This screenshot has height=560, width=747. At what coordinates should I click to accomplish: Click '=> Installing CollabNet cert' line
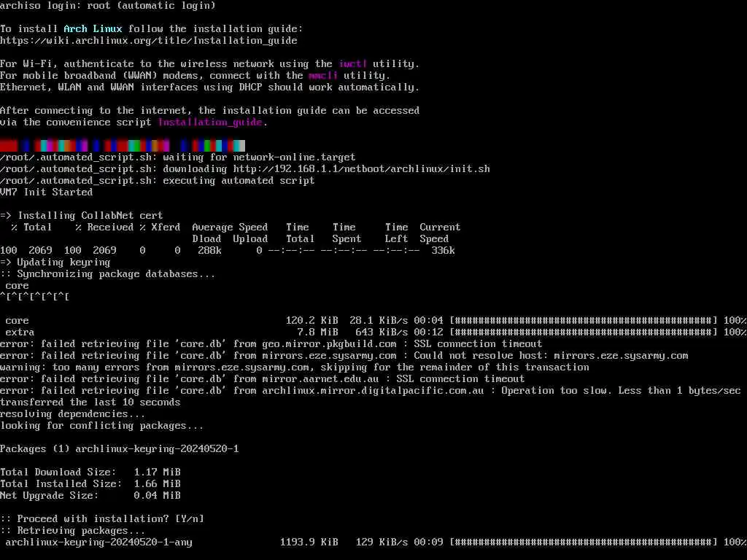[x=82, y=215]
